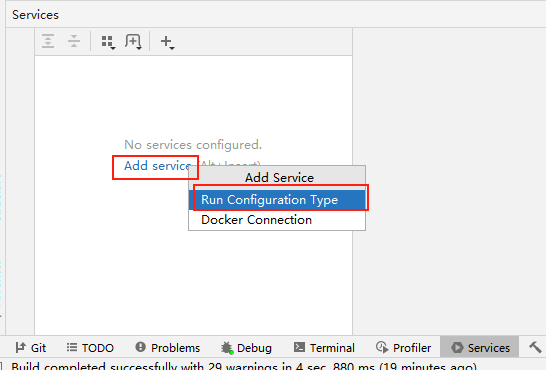Open the plus Add Service dropdown
546x370 pixels.
point(167,42)
